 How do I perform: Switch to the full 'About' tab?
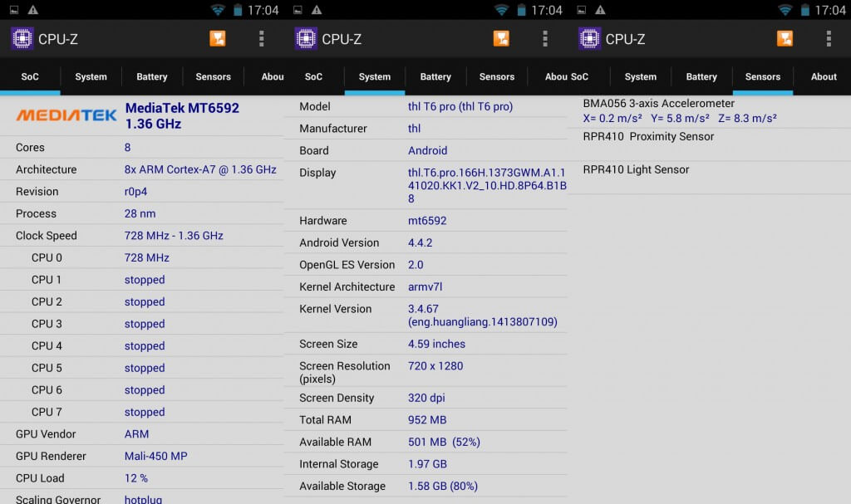click(824, 76)
